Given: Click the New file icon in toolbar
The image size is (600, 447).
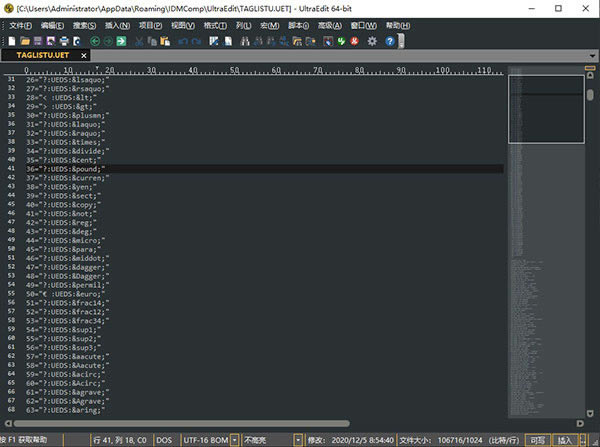Looking at the screenshot, I should tap(12, 41).
